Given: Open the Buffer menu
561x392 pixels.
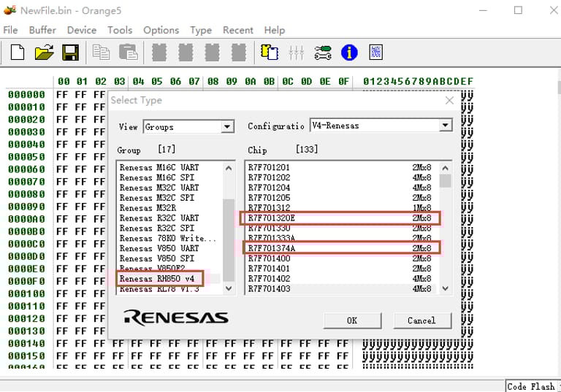Looking at the screenshot, I should pos(42,30).
